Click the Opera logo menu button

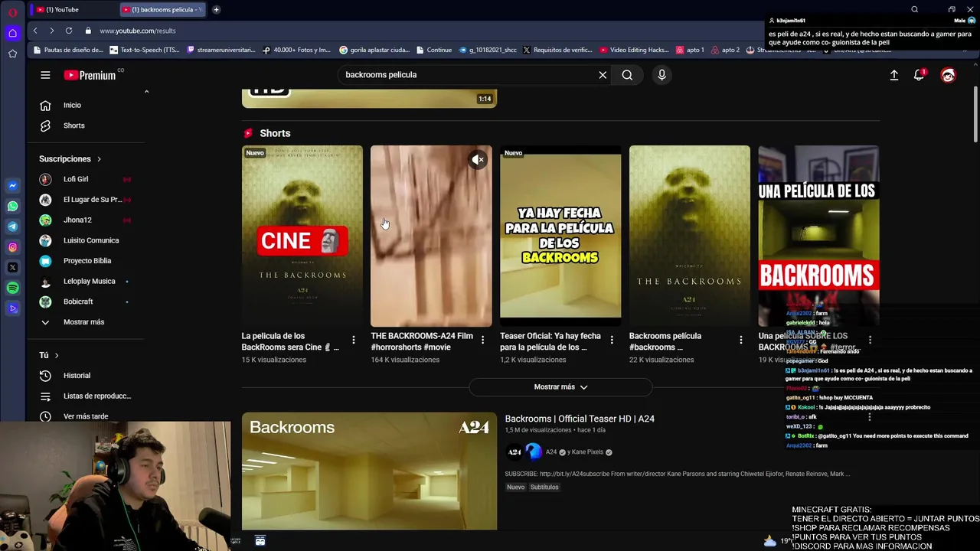tap(12, 11)
